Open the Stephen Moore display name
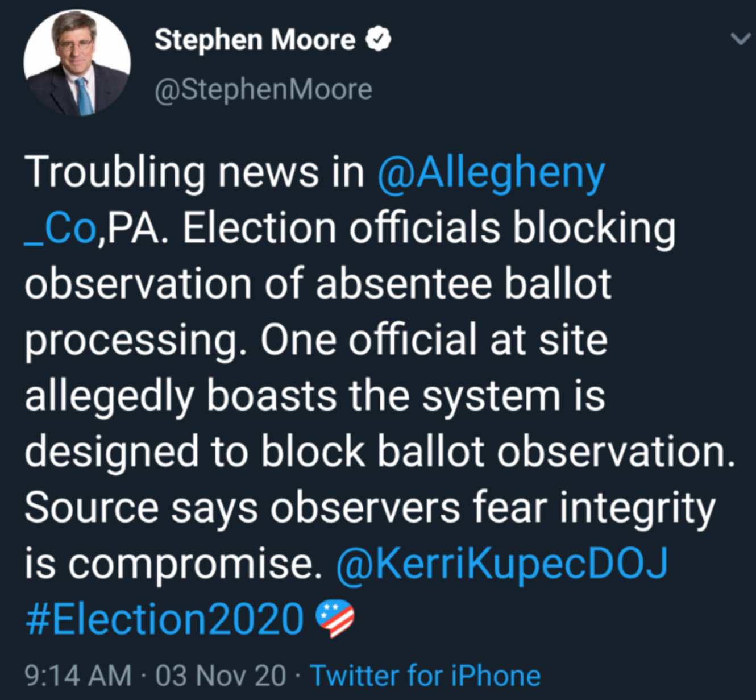The height and width of the screenshot is (700, 756). tap(255, 40)
